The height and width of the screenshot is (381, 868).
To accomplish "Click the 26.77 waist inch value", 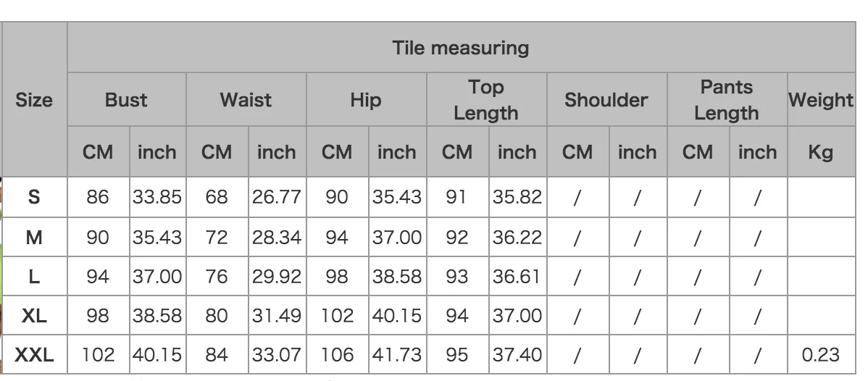I will click(277, 196).
